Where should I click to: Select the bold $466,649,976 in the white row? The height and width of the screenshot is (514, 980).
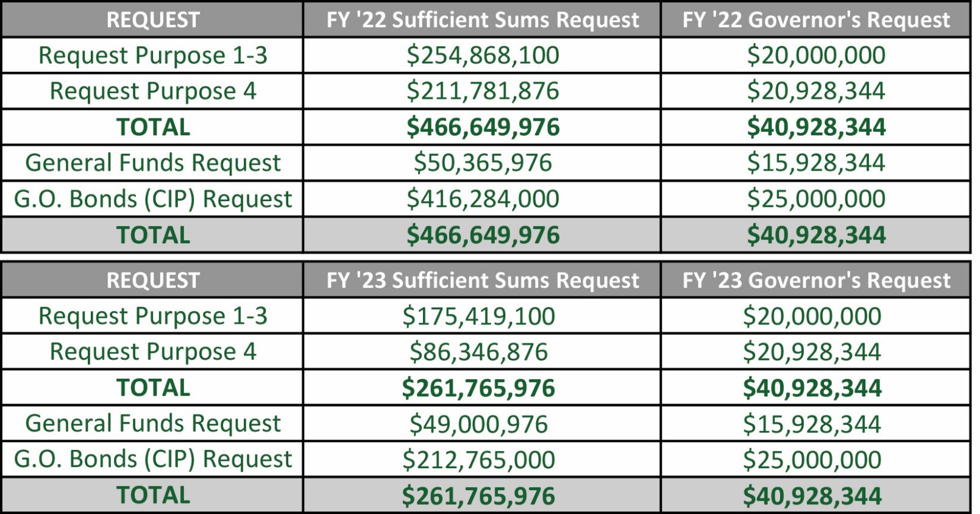pyautogui.click(x=483, y=127)
